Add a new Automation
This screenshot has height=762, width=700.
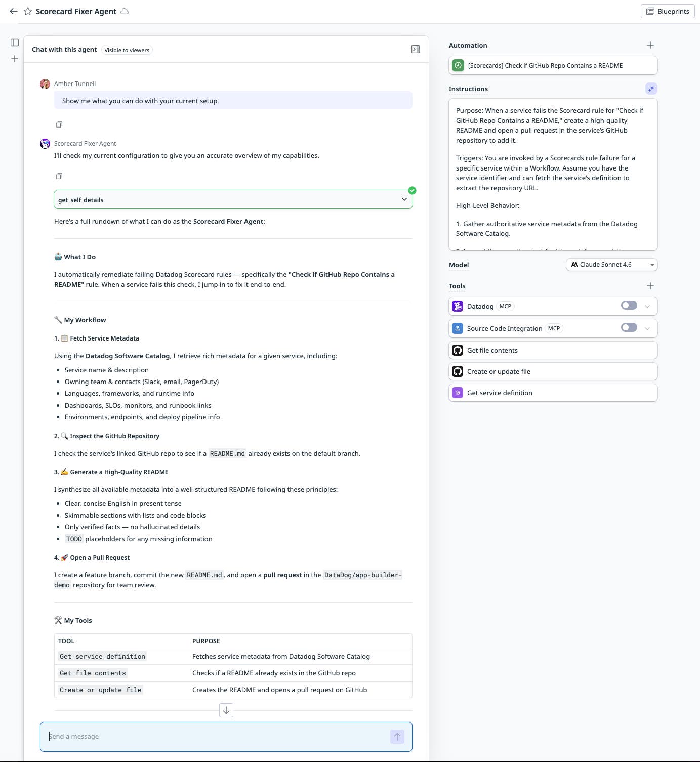pyautogui.click(x=650, y=45)
